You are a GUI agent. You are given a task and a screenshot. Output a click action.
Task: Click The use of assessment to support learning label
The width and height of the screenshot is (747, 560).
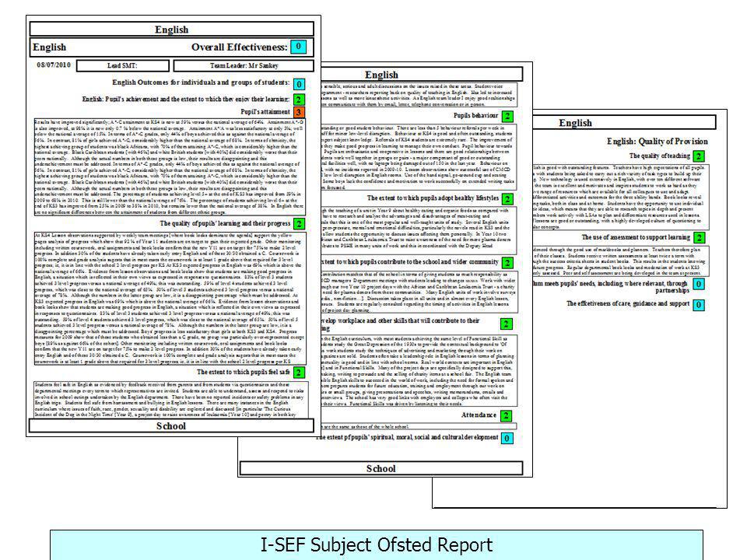pos(636,237)
